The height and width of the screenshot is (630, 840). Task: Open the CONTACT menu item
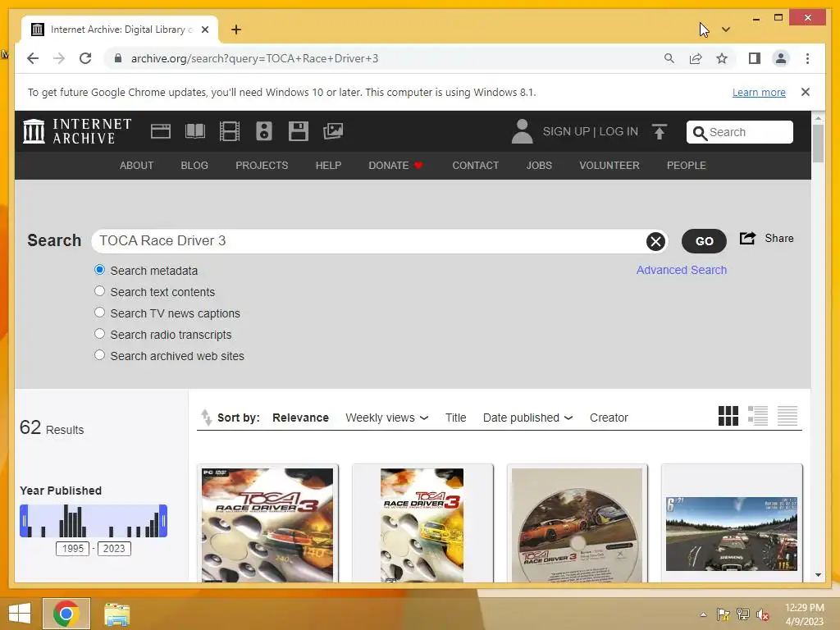[476, 166]
